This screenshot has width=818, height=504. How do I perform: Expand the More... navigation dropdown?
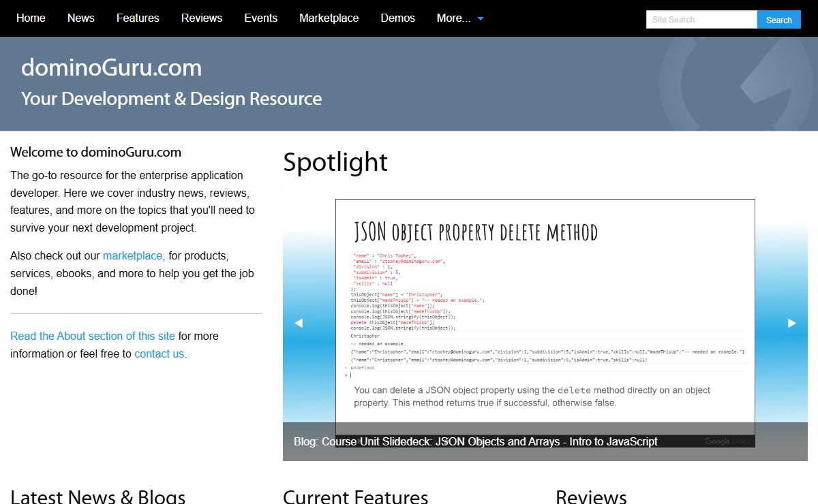459,18
